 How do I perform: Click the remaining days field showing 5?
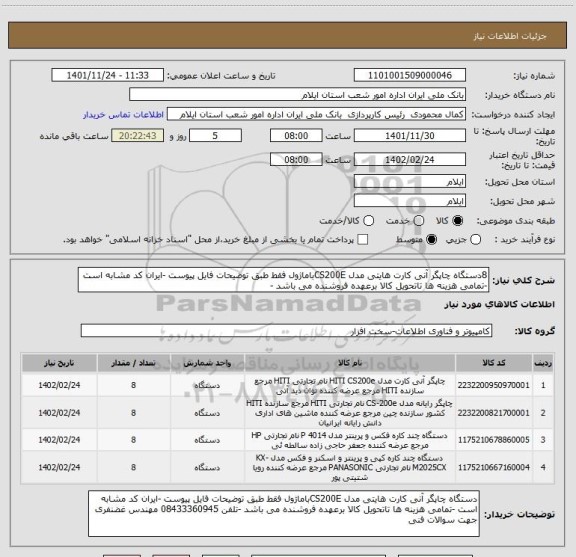click(x=215, y=136)
